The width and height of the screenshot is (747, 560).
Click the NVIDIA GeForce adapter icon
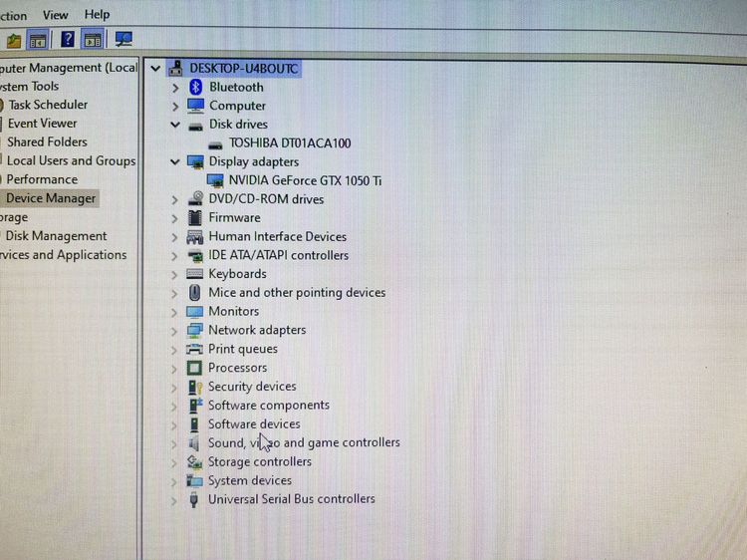215,180
